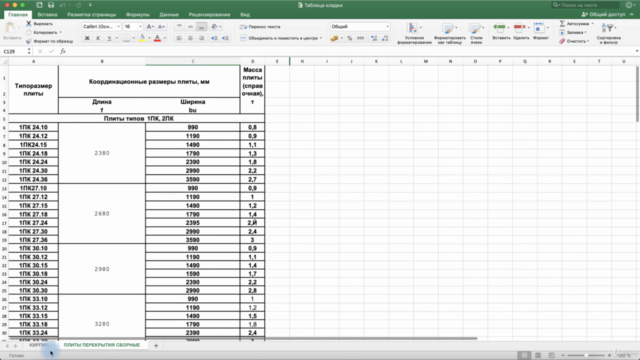The image size is (640, 360).
Task: Decrease font size with small A
Action: click(161, 27)
